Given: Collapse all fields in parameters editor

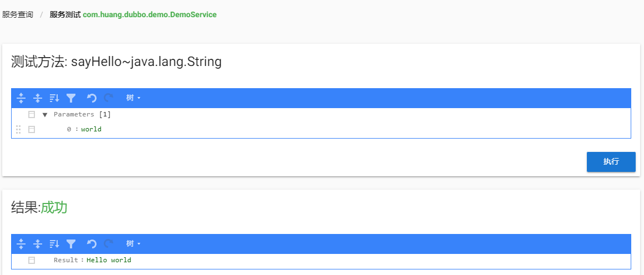Looking at the screenshot, I should point(38,98).
